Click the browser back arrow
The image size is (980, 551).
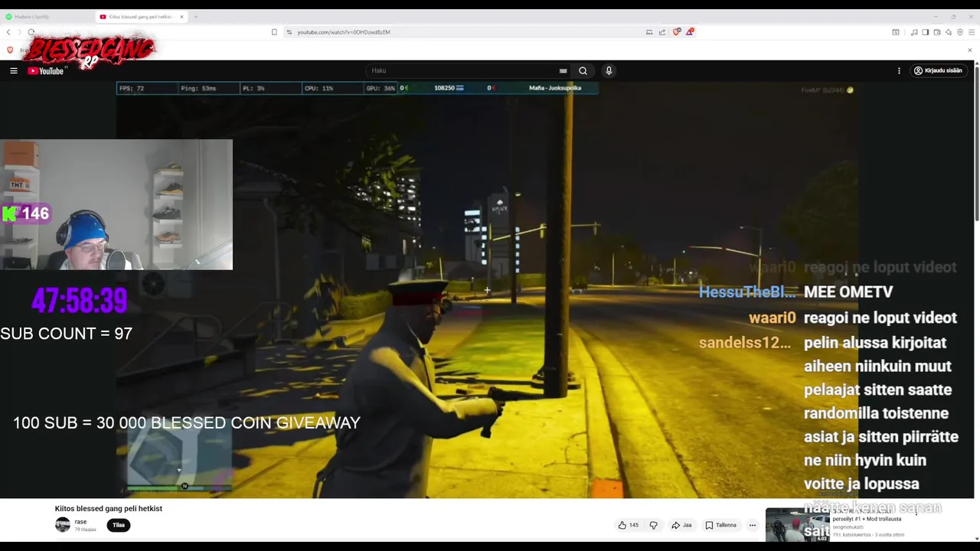(8, 32)
